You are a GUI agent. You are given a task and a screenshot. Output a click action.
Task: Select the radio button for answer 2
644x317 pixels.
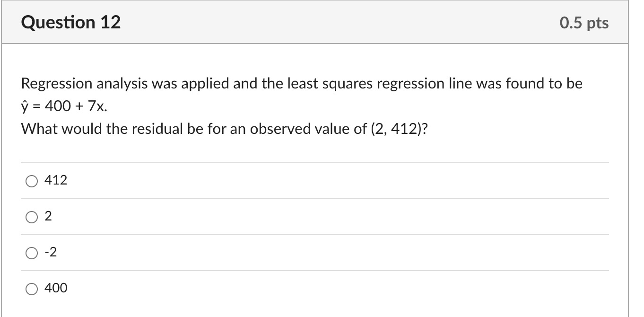(x=31, y=216)
